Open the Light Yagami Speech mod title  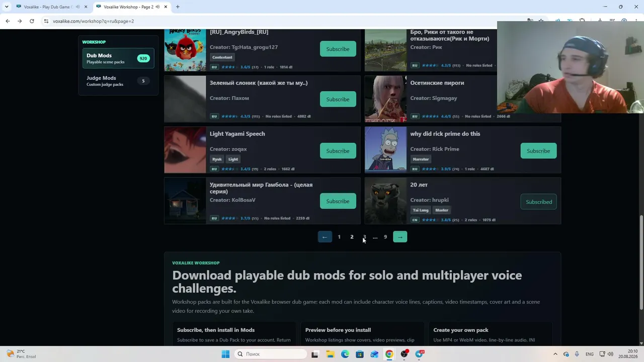pos(237,134)
